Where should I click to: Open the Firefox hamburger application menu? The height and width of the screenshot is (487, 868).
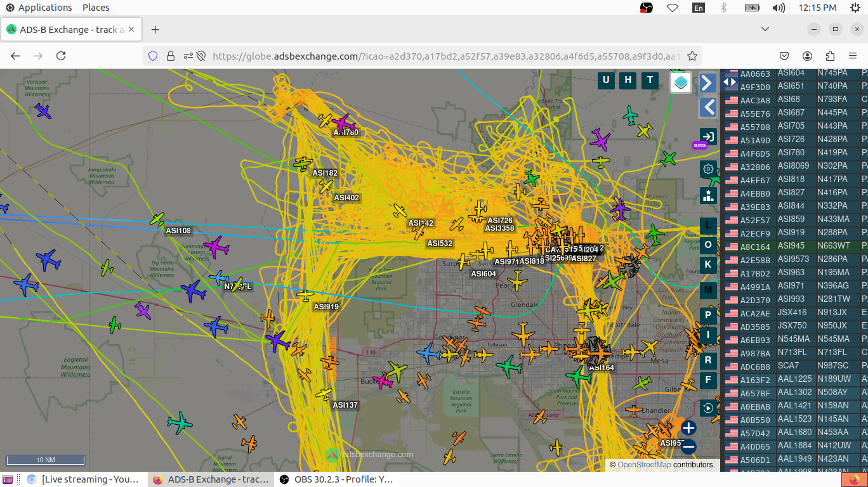853,56
